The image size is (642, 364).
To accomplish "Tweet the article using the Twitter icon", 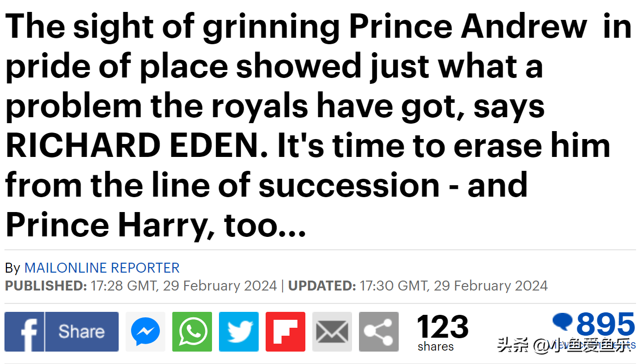I will tap(239, 332).
